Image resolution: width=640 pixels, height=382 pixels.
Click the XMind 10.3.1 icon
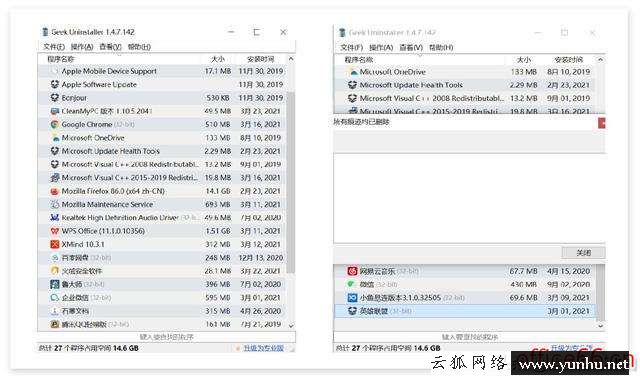(x=55, y=244)
